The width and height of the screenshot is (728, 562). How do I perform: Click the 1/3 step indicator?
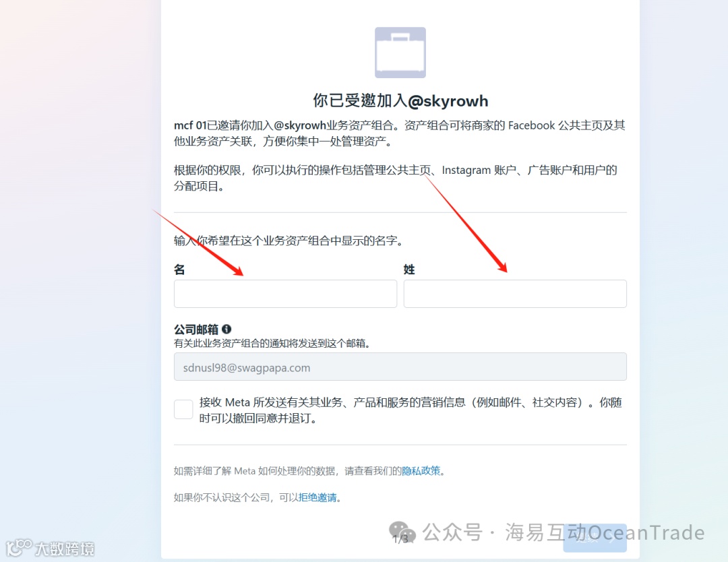point(400,538)
